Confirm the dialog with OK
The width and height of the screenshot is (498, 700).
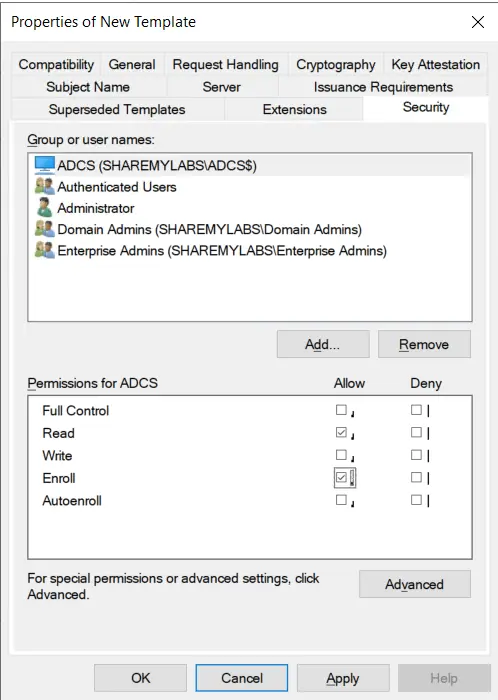(141, 678)
